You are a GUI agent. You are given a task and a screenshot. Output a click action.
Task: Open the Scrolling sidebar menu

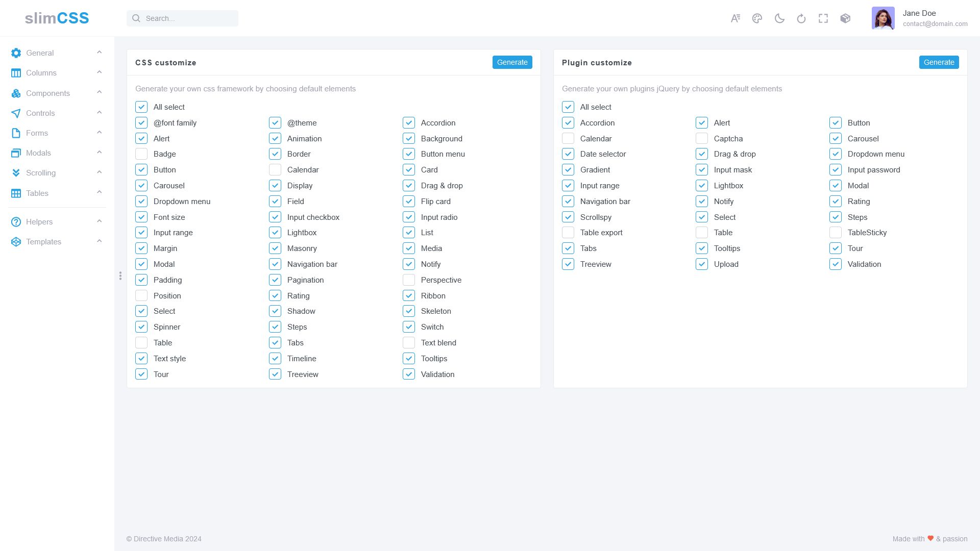click(40, 173)
